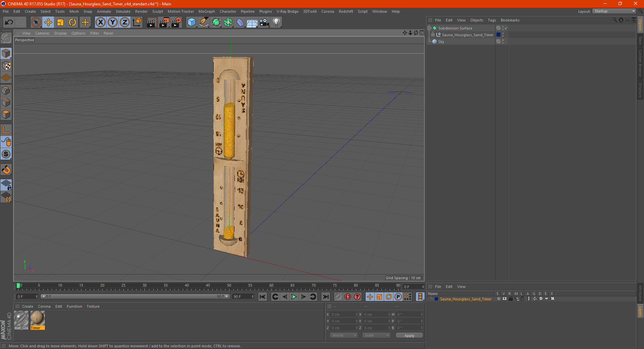Switch to Points mode
The height and width of the screenshot is (349, 644).
(x=6, y=90)
